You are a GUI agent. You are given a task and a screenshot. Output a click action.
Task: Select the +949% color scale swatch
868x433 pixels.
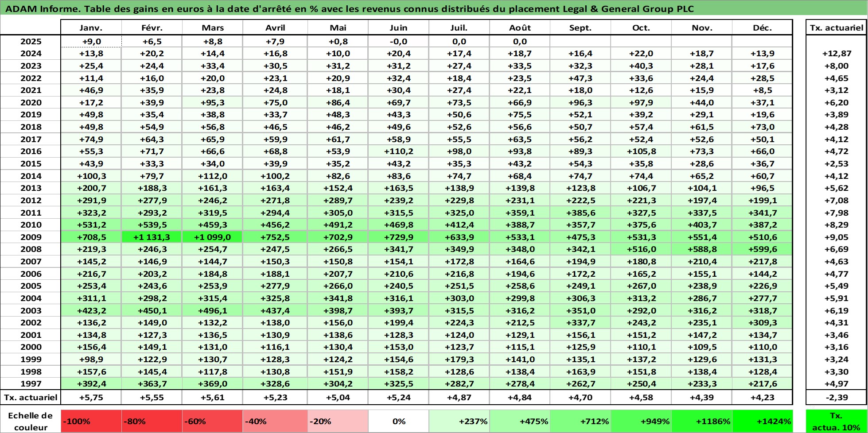tap(641, 421)
